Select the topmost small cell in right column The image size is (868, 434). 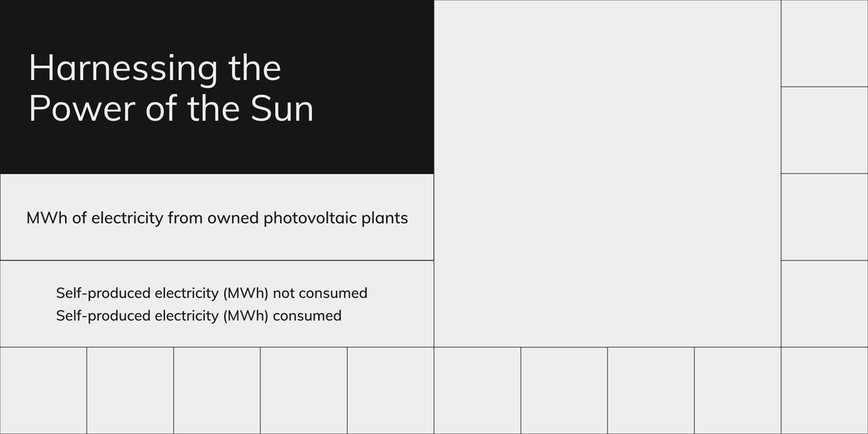[825, 43]
